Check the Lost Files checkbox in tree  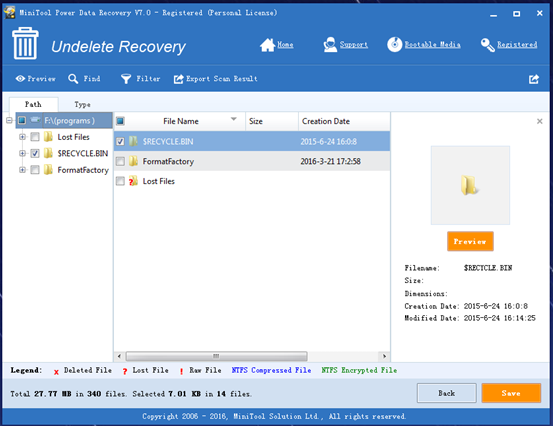(x=35, y=137)
